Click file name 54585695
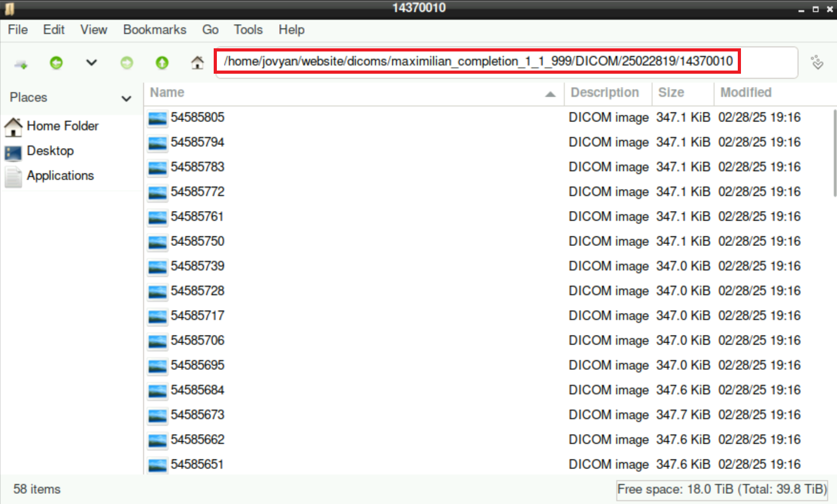This screenshot has height=504, width=837. pyautogui.click(x=197, y=365)
